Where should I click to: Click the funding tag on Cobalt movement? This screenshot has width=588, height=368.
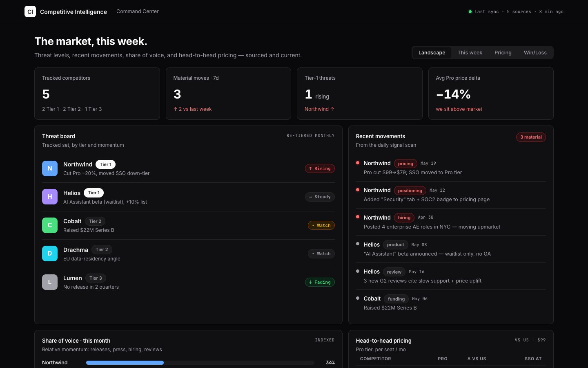(396, 299)
